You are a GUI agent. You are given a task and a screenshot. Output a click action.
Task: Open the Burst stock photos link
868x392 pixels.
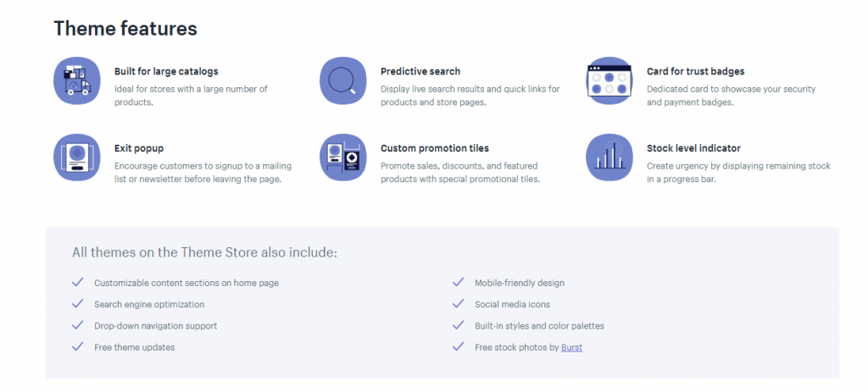[x=572, y=347]
